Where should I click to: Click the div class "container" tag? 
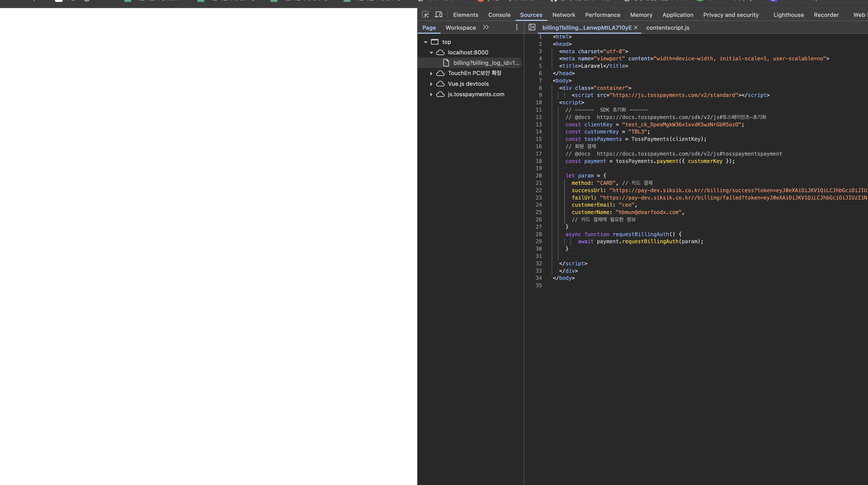pos(595,88)
